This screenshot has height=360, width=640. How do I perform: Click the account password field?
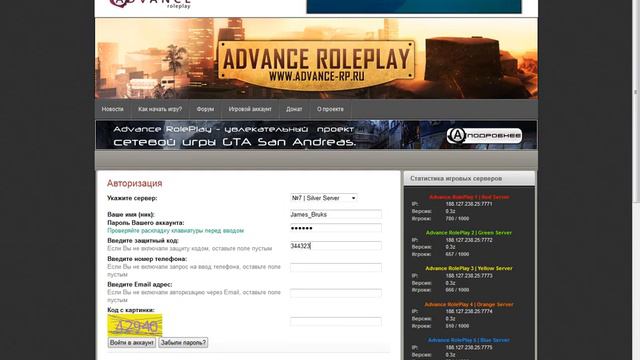pyautogui.click(x=336, y=228)
